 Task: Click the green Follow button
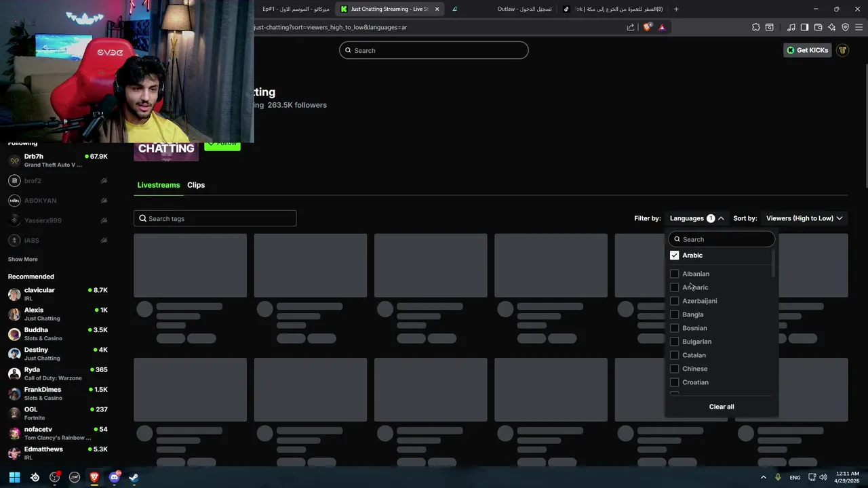(x=222, y=144)
